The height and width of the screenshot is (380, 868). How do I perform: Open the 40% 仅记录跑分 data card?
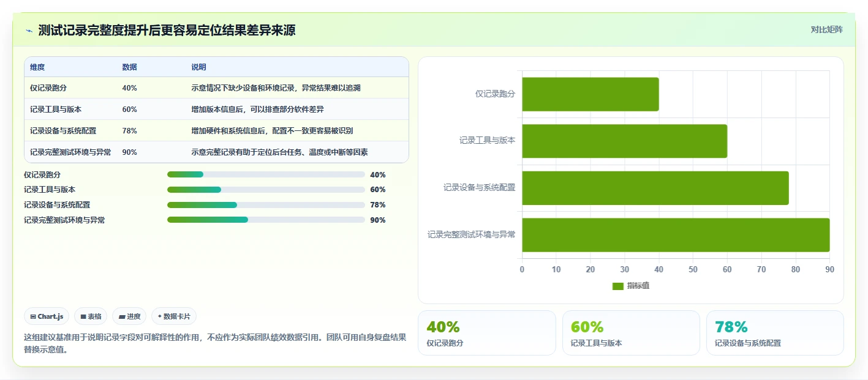[x=487, y=333]
